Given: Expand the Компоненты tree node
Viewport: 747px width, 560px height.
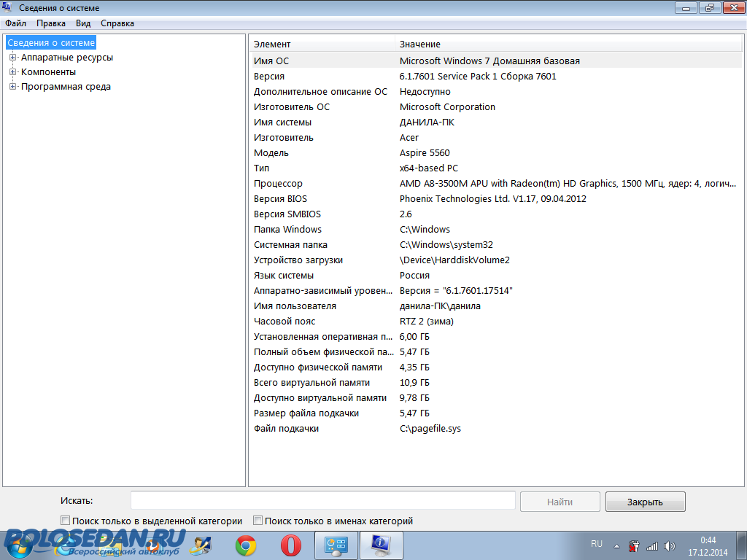Looking at the screenshot, I should pos(12,72).
